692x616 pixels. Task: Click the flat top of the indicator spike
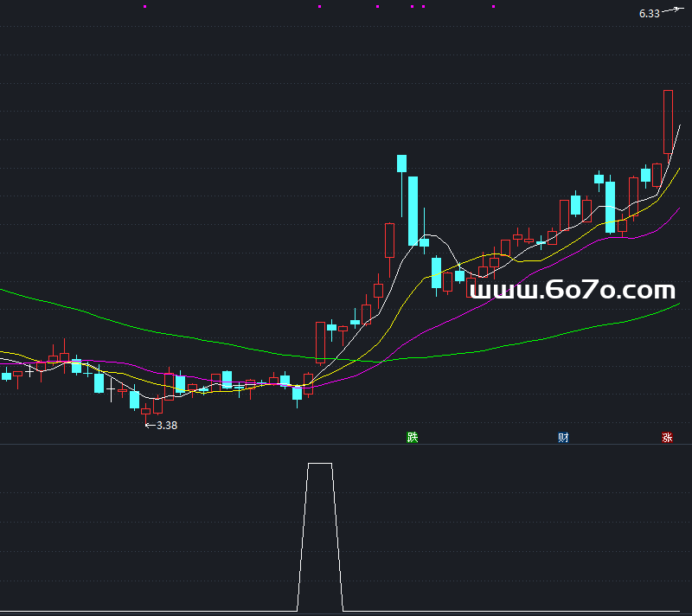(320, 464)
